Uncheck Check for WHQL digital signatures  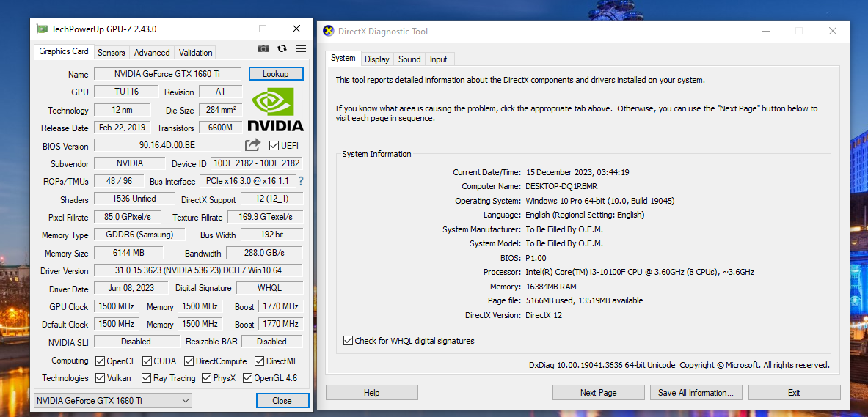(x=349, y=341)
